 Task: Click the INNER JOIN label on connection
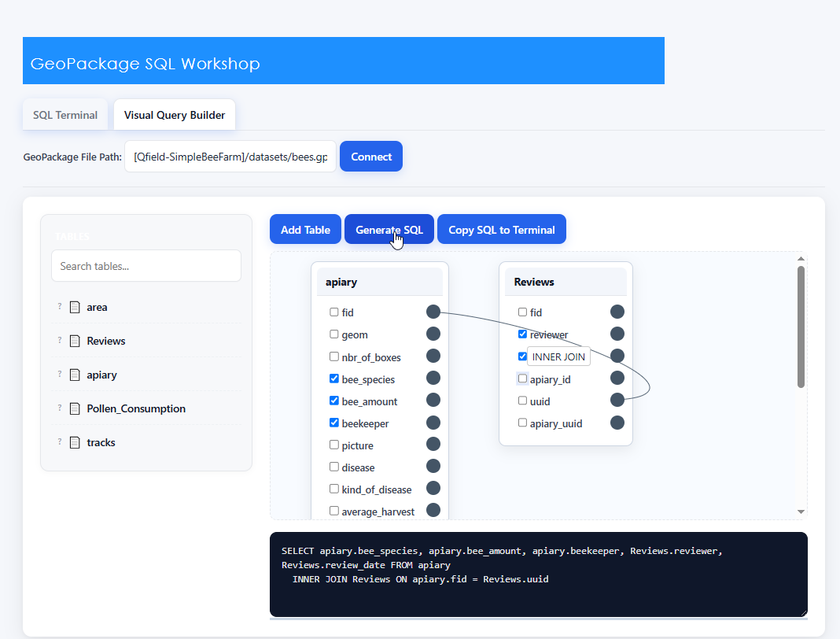558,356
